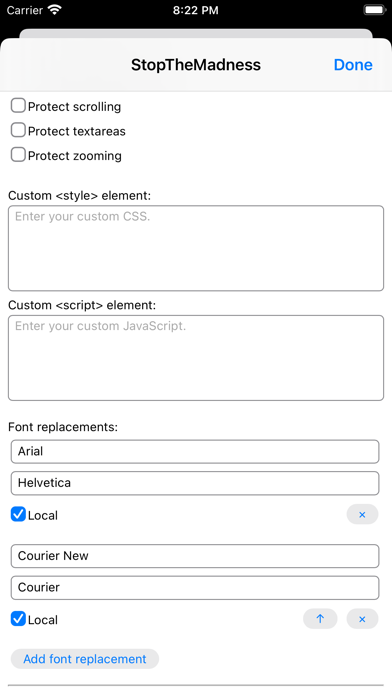The width and height of the screenshot is (392, 696).
Task: Enable Protect scrolling checkbox
Action: [18, 106]
